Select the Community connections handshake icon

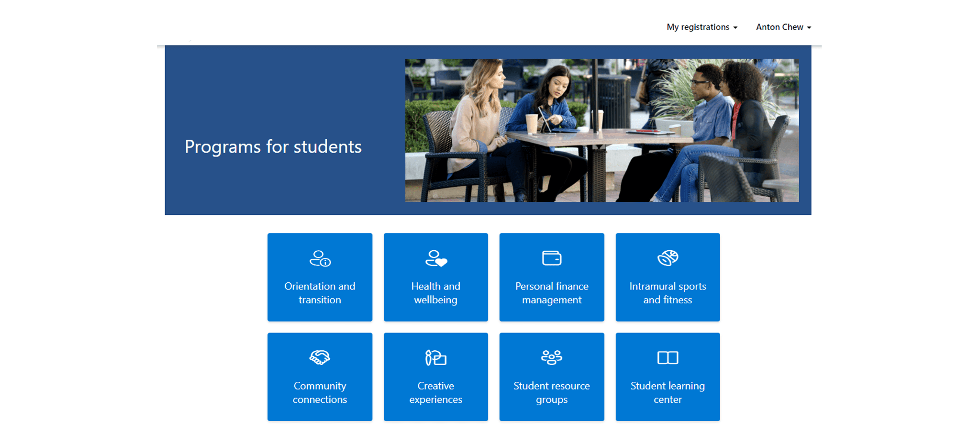click(x=320, y=358)
